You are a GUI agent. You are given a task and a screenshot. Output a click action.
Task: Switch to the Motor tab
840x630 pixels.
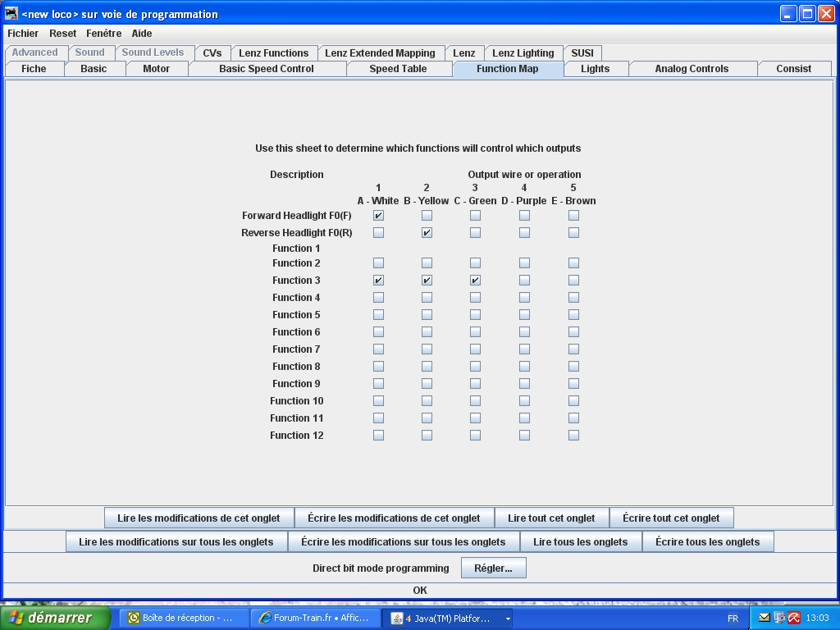(157, 69)
